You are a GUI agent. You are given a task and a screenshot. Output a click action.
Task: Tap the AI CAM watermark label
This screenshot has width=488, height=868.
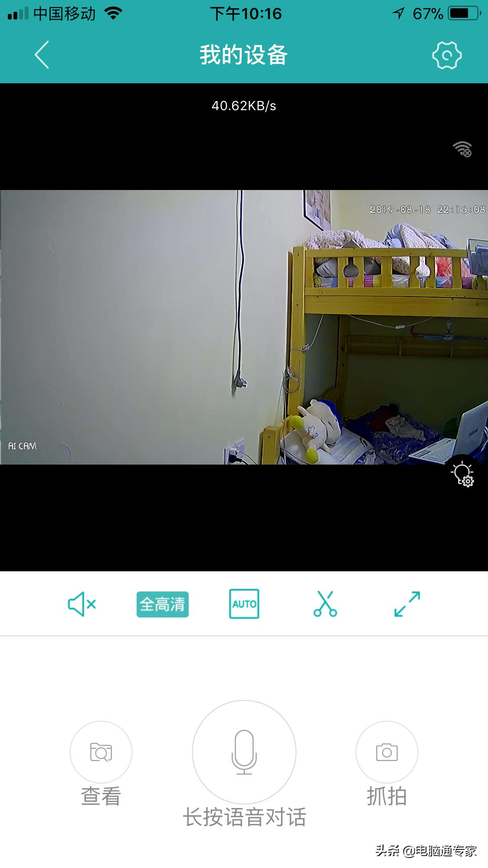coord(23,446)
